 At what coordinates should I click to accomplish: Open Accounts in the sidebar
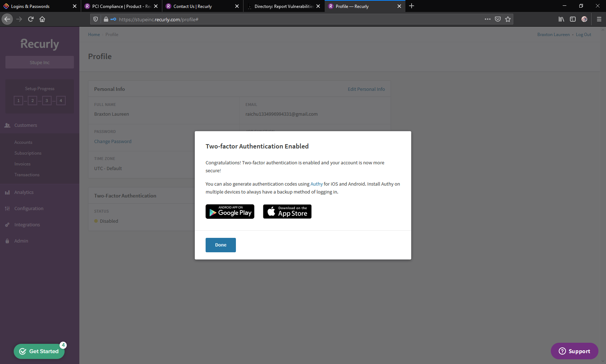tap(23, 142)
